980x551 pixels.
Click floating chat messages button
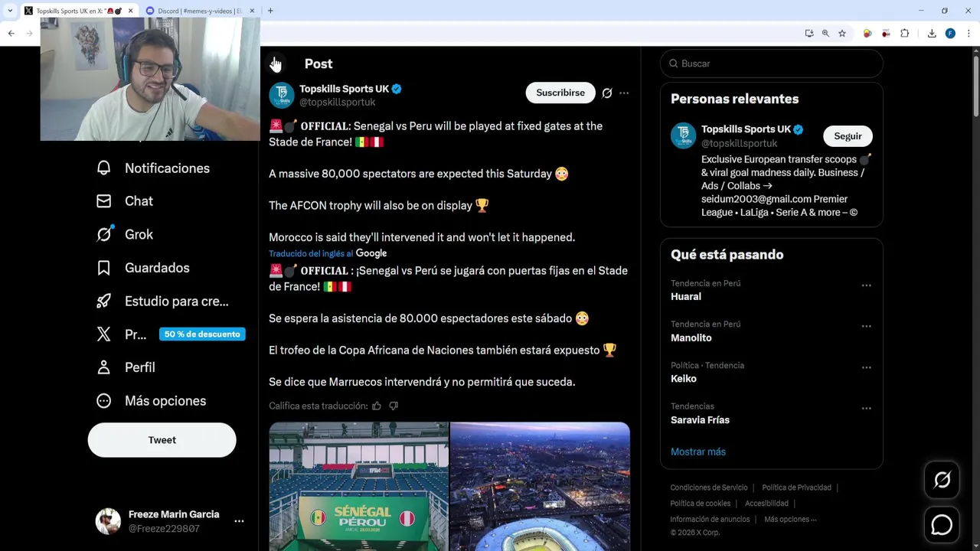942,525
